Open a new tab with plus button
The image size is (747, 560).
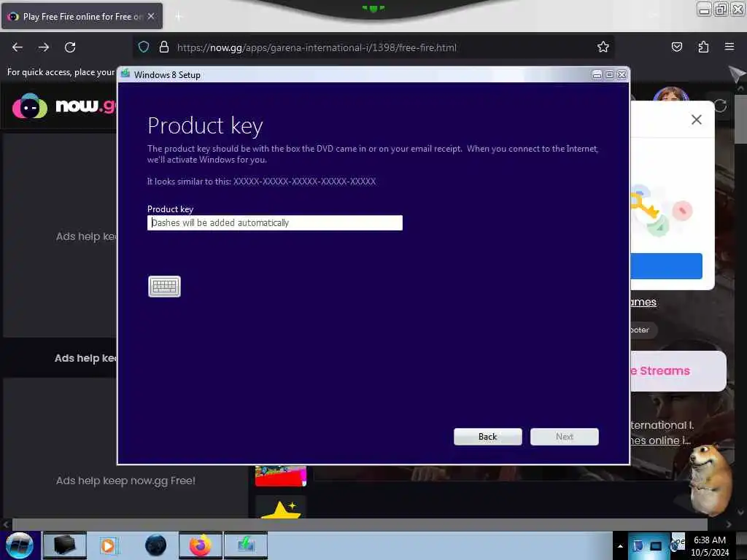click(179, 17)
